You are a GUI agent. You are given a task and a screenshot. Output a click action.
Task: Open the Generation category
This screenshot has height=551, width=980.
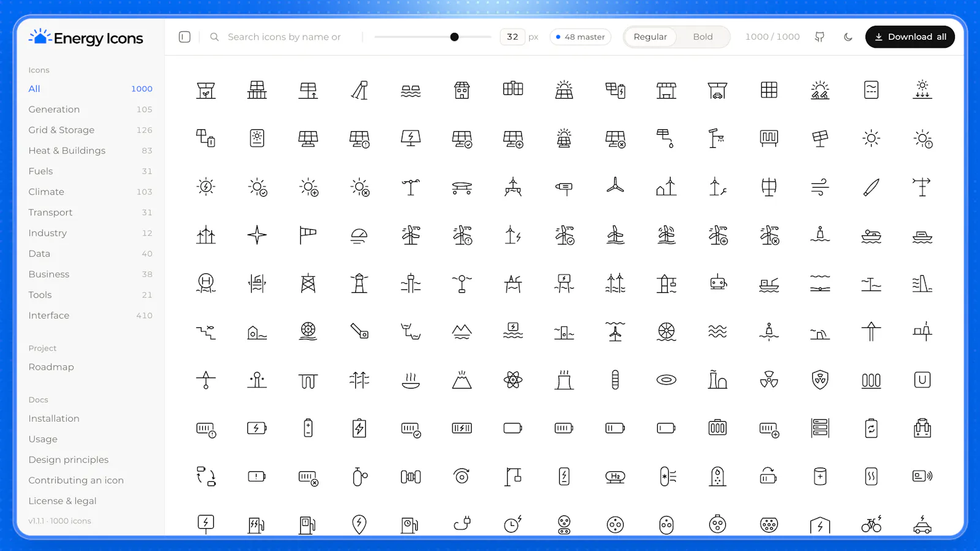point(90,109)
